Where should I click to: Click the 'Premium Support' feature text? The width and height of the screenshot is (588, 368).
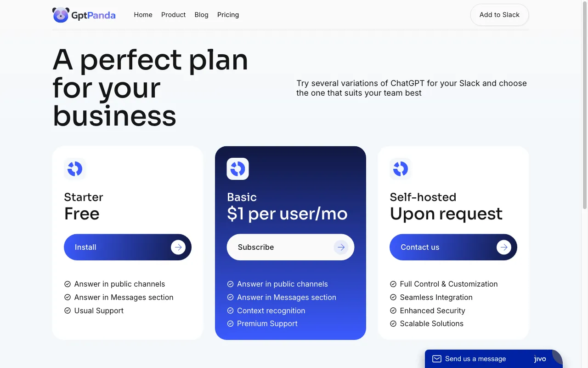pos(267,323)
